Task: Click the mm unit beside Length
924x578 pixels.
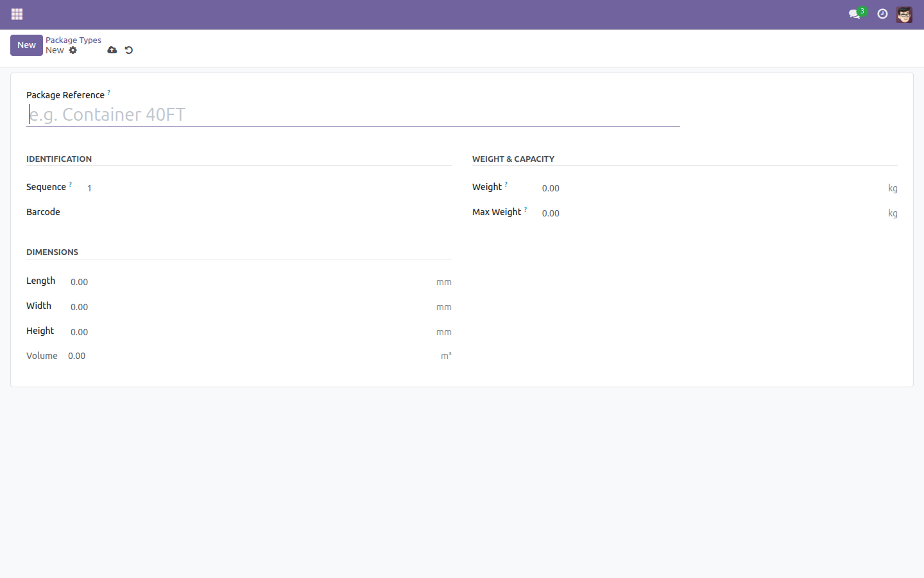Action: pyautogui.click(x=444, y=282)
